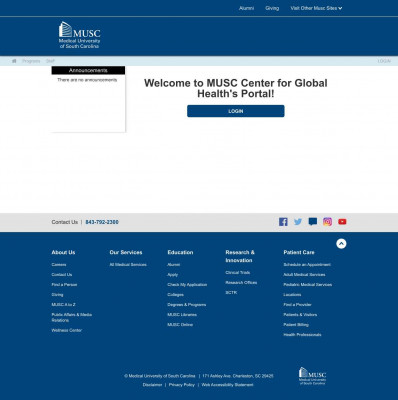
Task: Open Find a Provider link
Action: click(x=297, y=305)
